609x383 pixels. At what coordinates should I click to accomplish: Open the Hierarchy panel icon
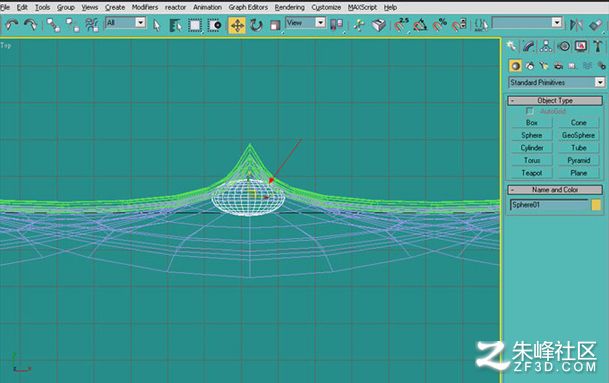[546, 47]
